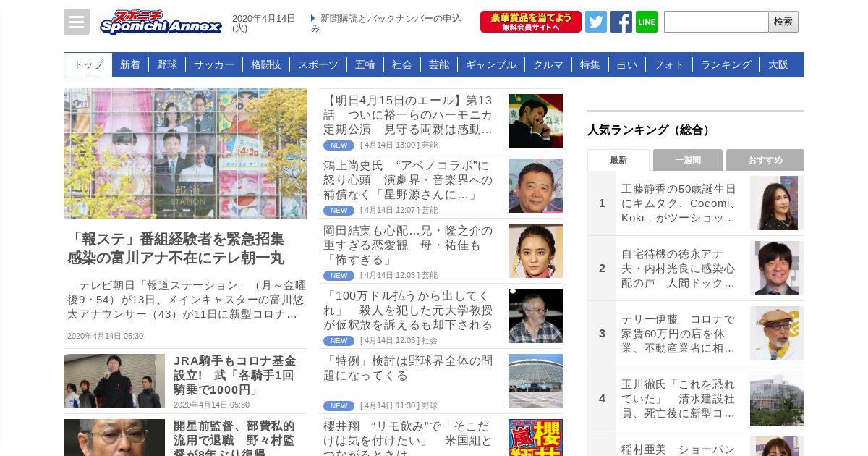This screenshot has height=456, width=868.
Task: Open the 格闘技 navigation item
Action: coord(266,64)
